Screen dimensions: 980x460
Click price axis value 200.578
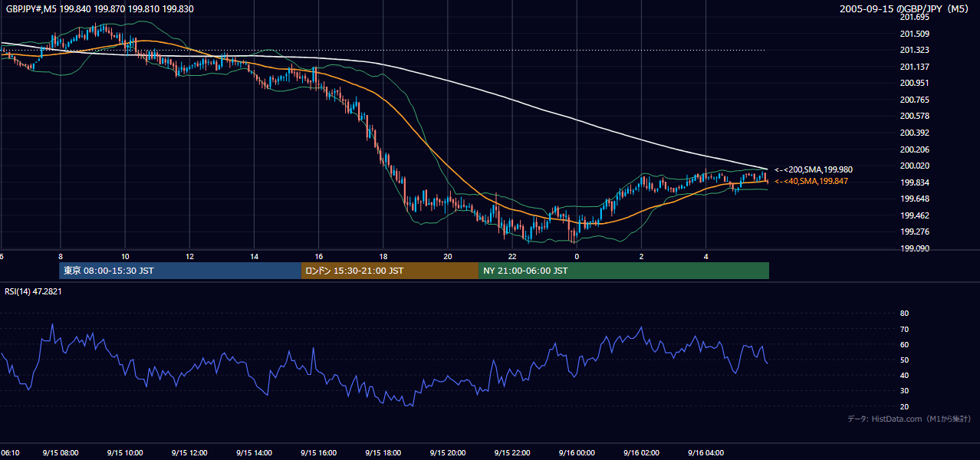point(913,116)
